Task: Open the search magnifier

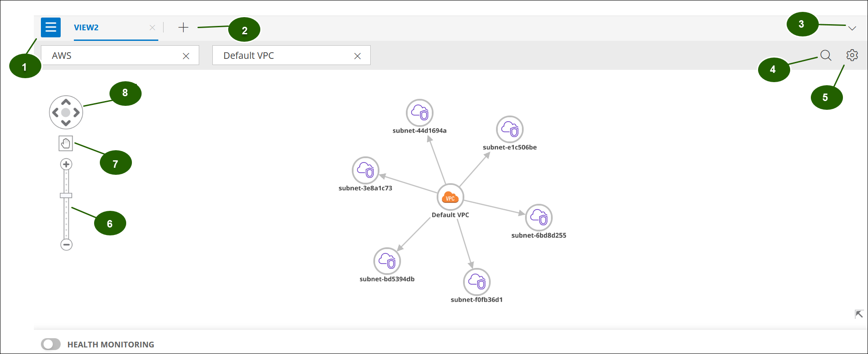Action: pos(826,55)
